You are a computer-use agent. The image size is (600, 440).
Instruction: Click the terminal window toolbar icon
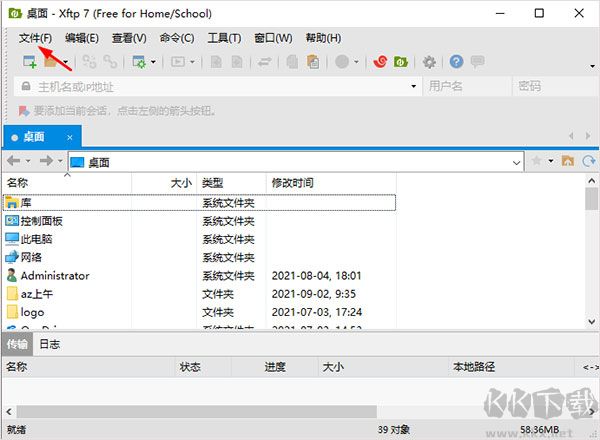(x=178, y=62)
